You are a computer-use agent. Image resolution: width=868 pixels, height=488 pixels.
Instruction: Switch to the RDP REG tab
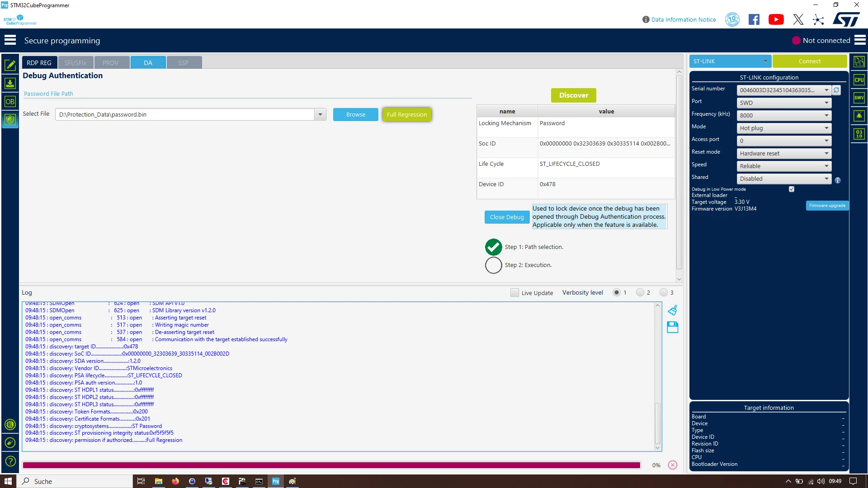(x=39, y=63)
